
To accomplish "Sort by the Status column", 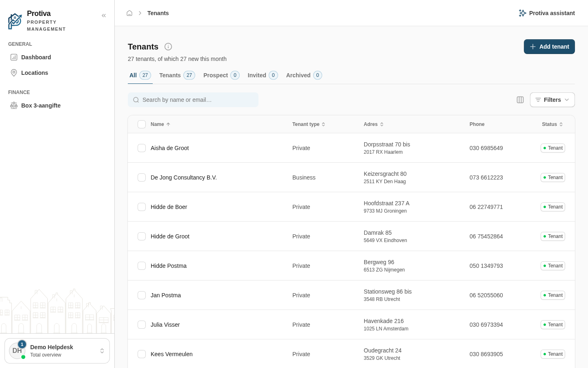I will (x=552, y=124).
